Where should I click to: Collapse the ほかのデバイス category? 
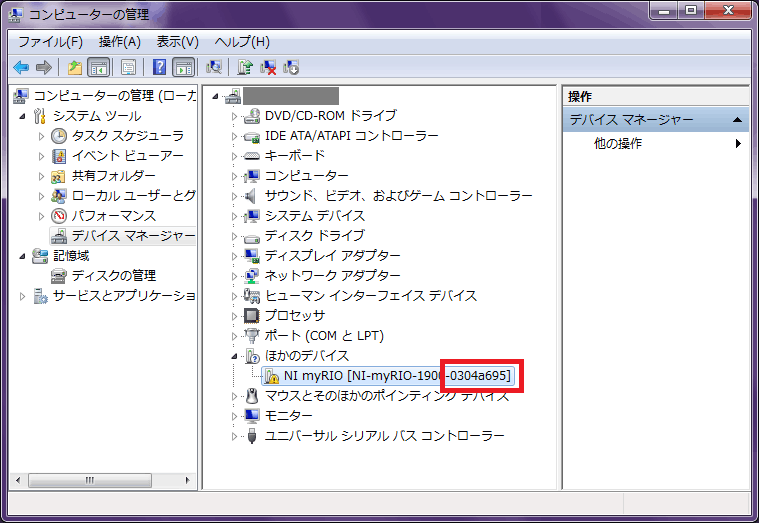click(236, 356)
